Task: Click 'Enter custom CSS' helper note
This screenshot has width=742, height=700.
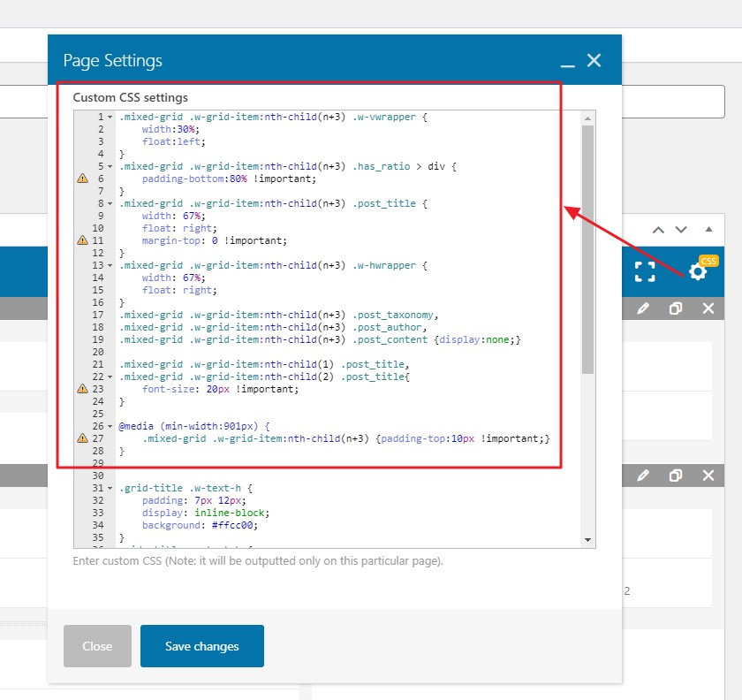Action: click(258, 560)
